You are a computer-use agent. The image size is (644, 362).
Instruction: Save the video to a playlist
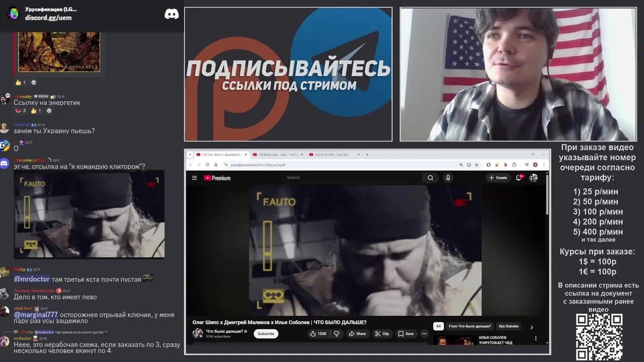(x=406, y=333)
